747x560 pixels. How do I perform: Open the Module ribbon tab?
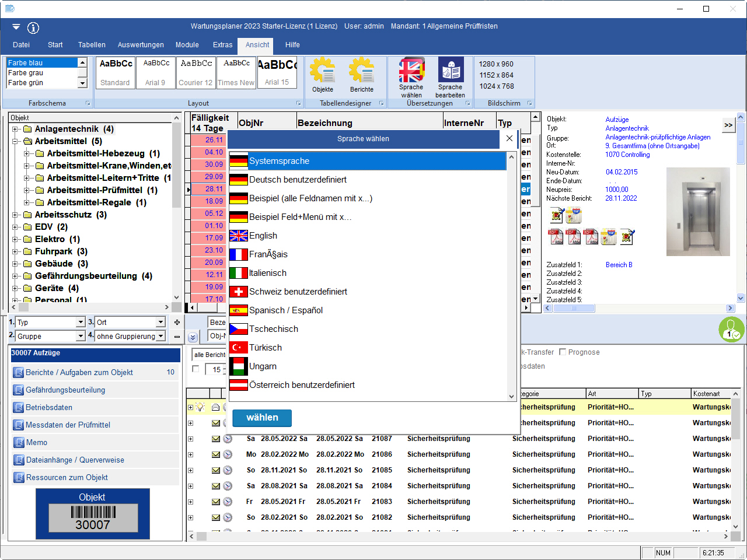pos(187,45)
